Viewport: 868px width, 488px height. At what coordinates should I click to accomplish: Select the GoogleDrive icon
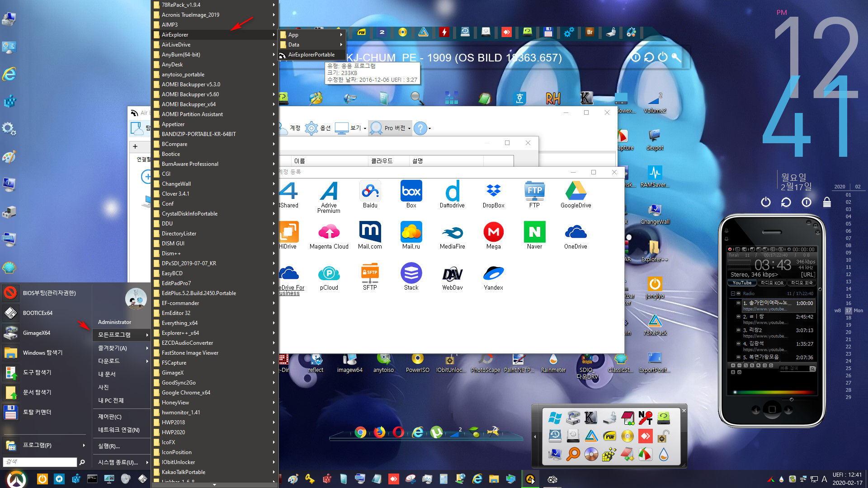(576, 194)
